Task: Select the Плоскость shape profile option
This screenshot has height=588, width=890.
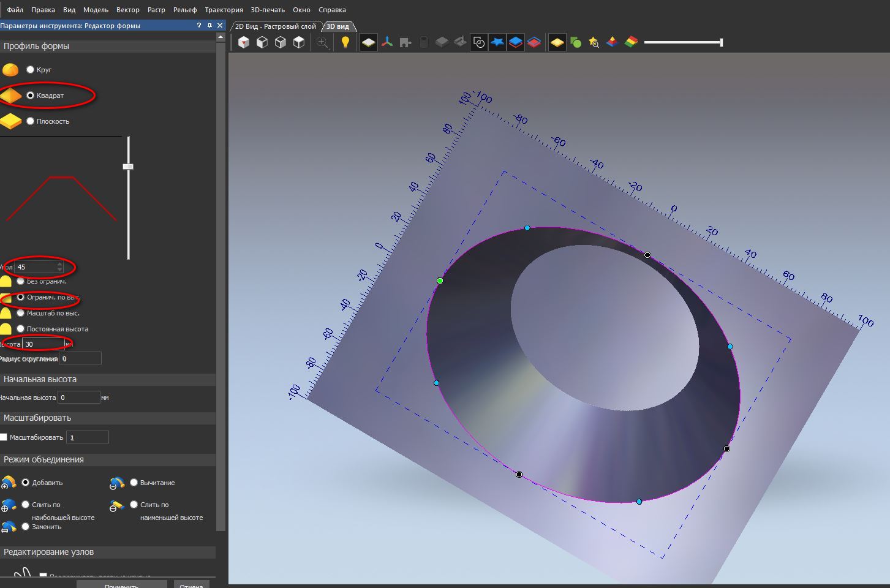Action: (x=30, y=121)
